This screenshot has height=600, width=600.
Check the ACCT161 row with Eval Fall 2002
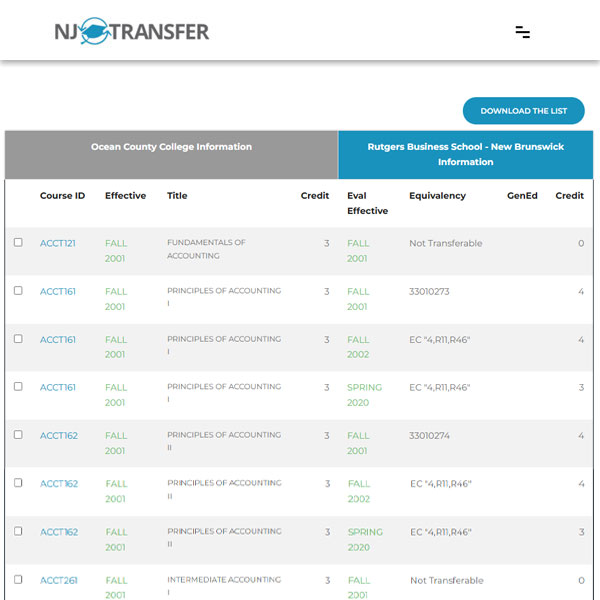[18, 339]
